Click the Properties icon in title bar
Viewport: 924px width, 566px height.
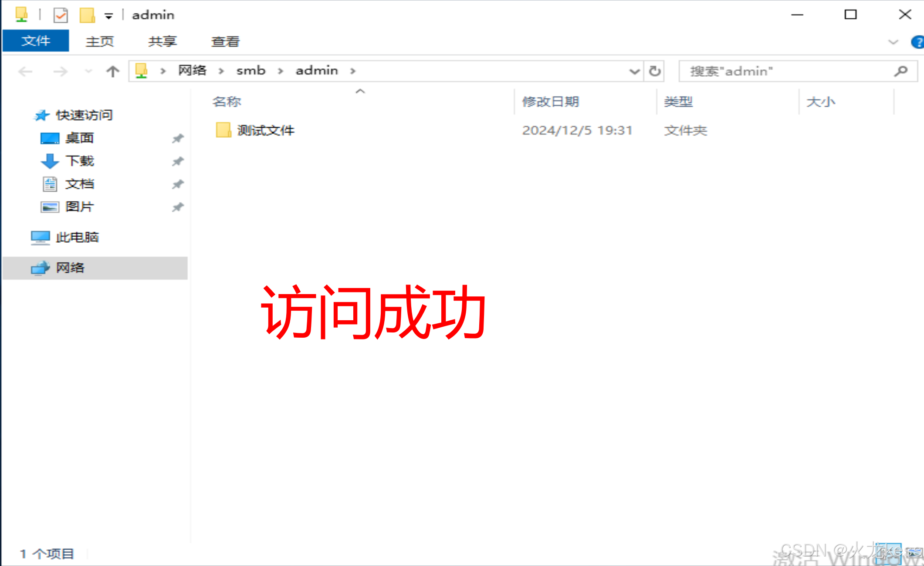pyautogui.click(x=61, y=15)
